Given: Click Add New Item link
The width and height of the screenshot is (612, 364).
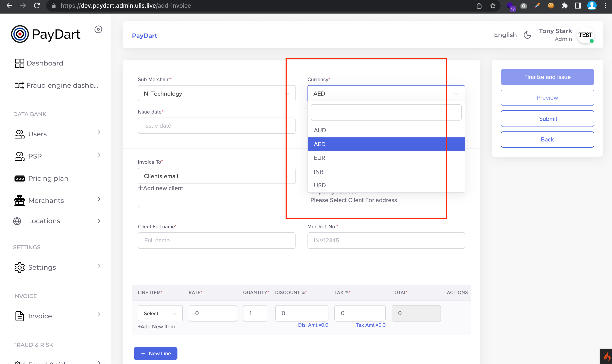Looking at the screenshot, I should (x=156, y=327).
